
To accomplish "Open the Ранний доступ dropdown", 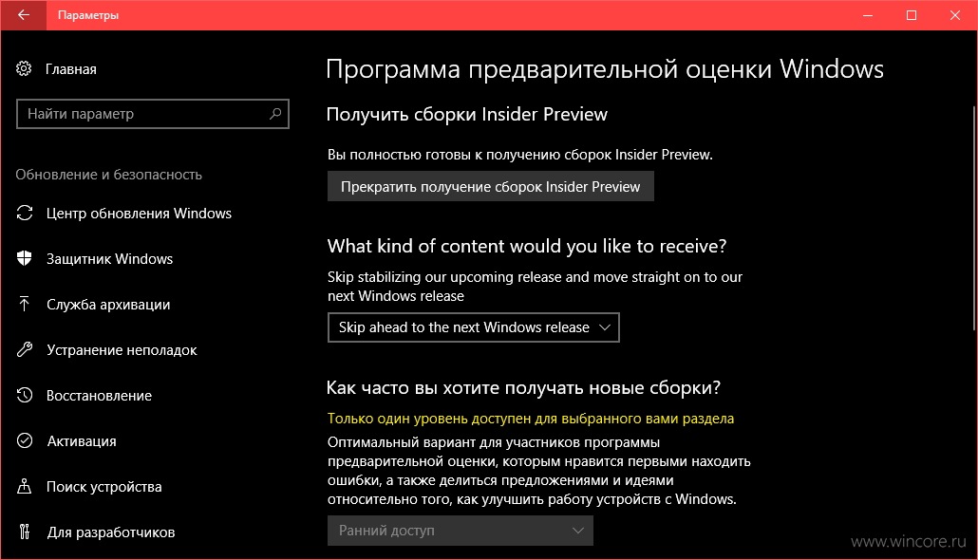I will tap(461, 531).
